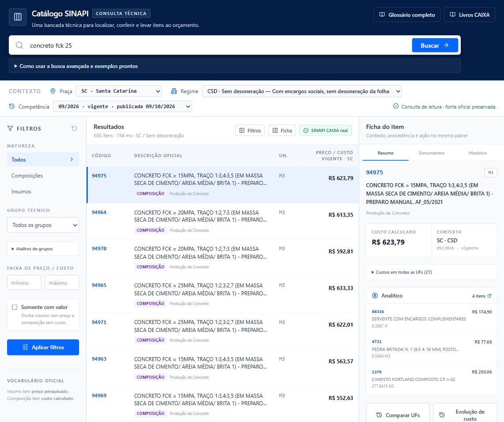Click price R$ 613,35
504x422 pixels.
pos(341,215)
